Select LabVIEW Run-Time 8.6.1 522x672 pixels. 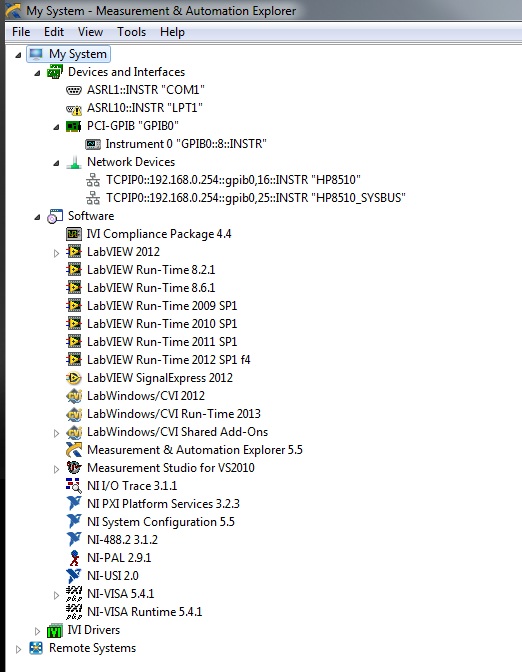(151, 288)
